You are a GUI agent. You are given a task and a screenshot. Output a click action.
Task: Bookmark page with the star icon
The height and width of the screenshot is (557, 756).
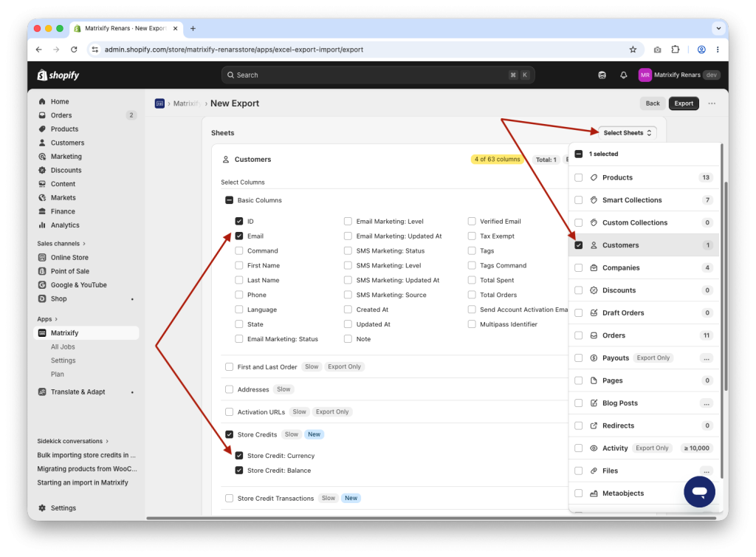coord(633,49)
